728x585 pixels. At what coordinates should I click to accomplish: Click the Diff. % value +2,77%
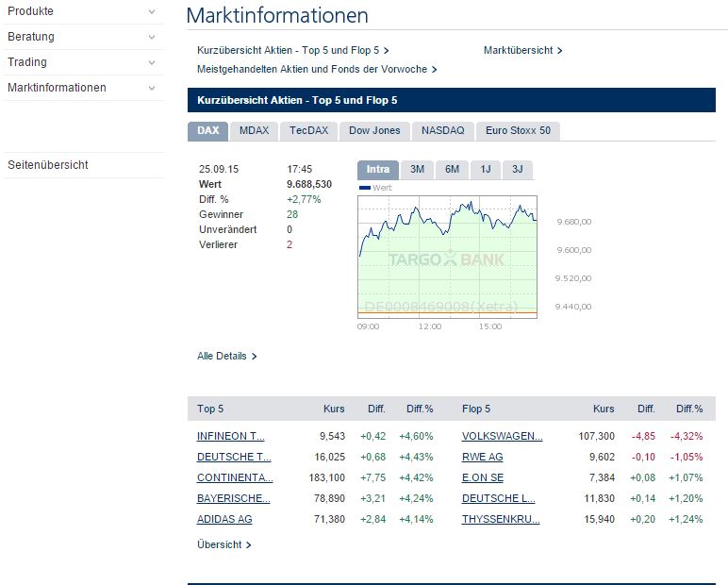tap(304, 200)
